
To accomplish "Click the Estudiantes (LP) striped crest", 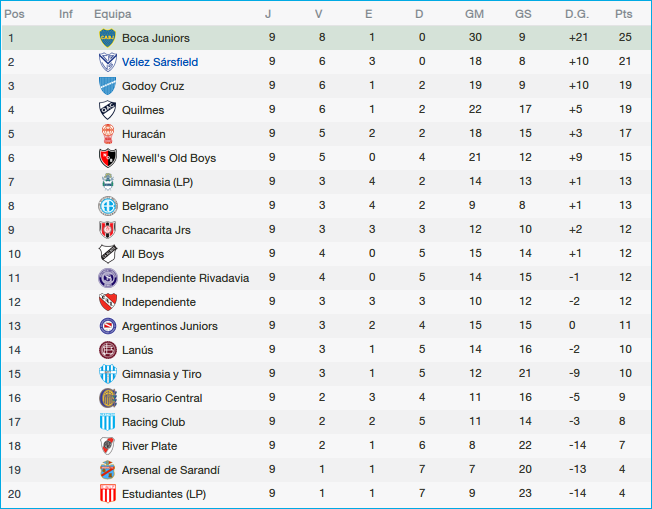I will pos(107,494).
